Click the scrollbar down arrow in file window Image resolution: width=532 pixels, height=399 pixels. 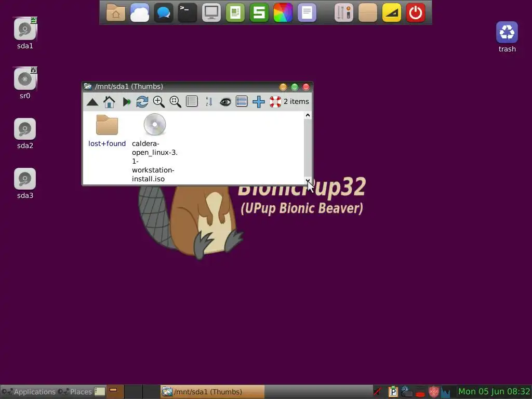(308, 181)
